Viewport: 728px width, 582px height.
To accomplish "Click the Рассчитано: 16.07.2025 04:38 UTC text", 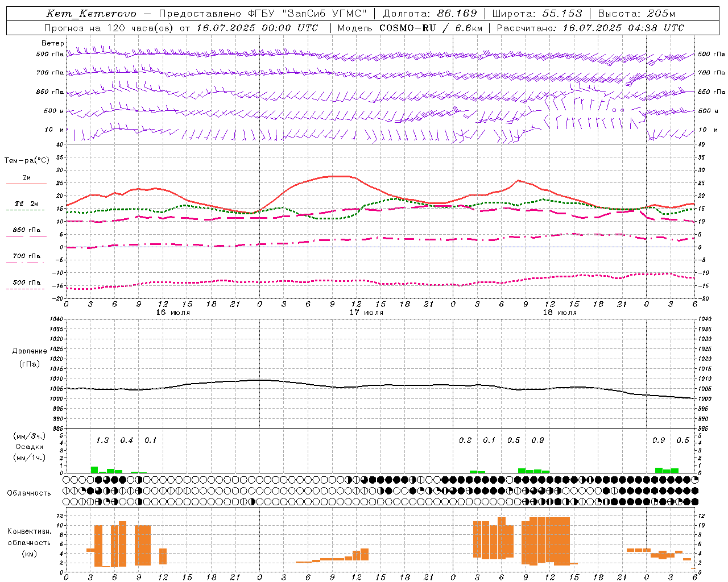I will pos(590,28).
